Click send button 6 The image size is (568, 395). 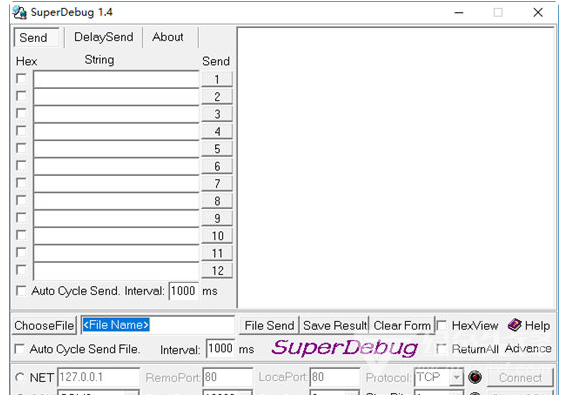(x=217, y=166)
